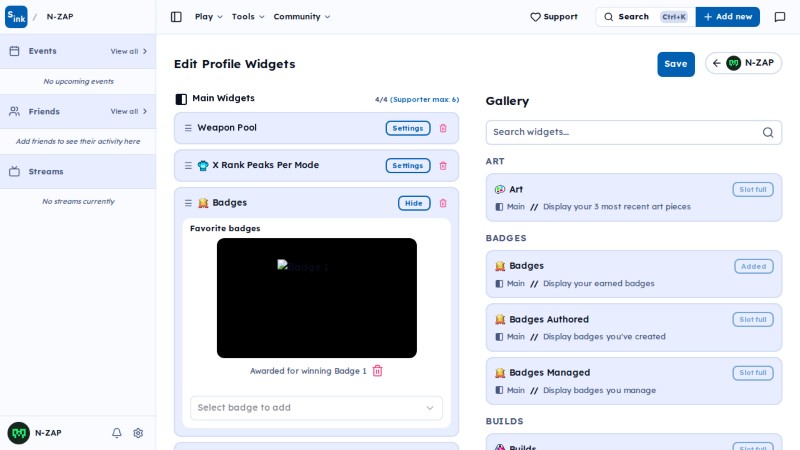Open the Play menu

[x=209, y=17]
